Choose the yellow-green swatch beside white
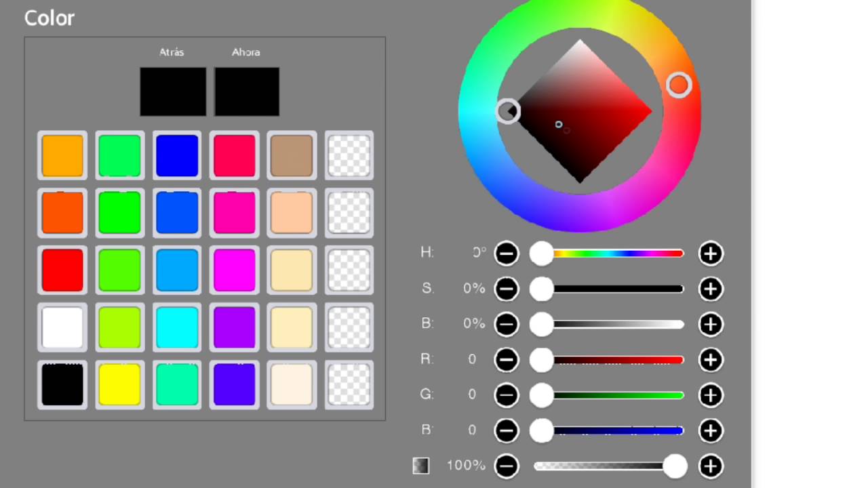The height and width of the screenshot is (488, 868). 120,327
